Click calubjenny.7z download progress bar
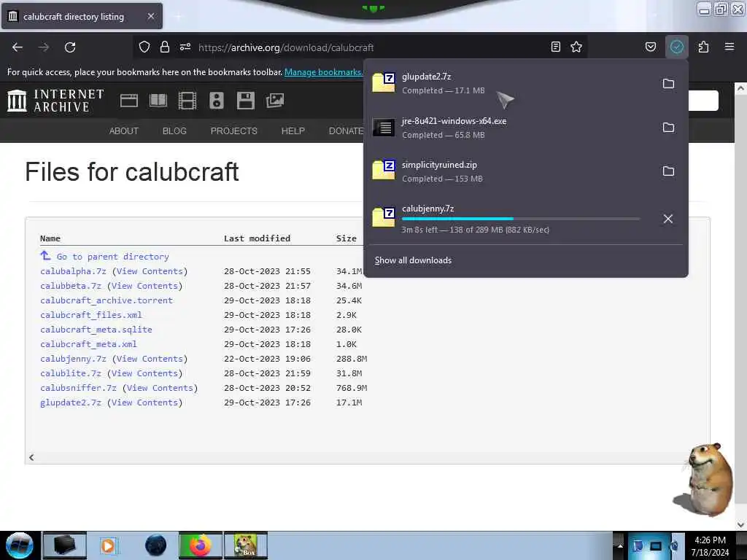Image resolution: width=747 pixels, height=560 pixels. click(521, 219)
